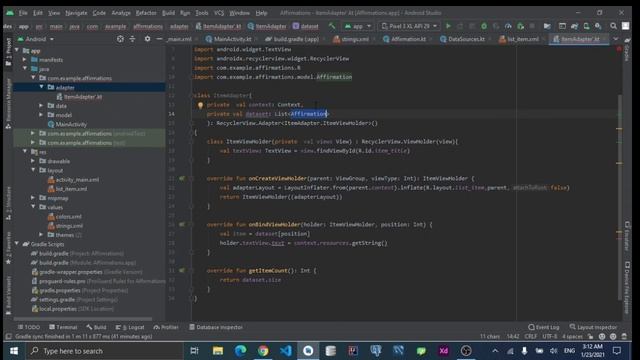Collapse the adapter package folder
Screen dimensions: 640x360
[41, 87]
